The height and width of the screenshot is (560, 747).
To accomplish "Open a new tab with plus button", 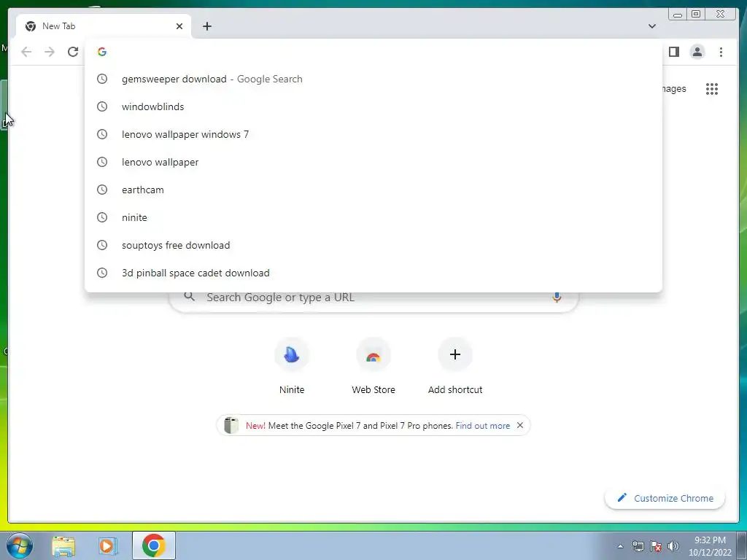I will point(206,26).
